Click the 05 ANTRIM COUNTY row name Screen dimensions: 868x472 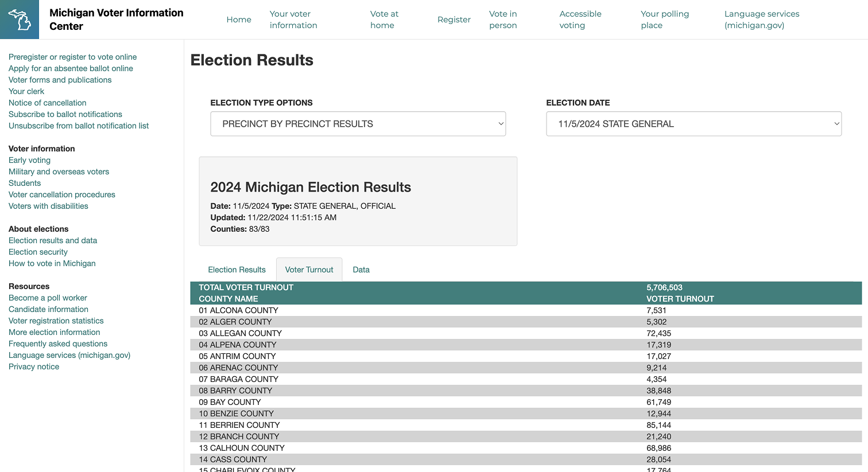237,356
